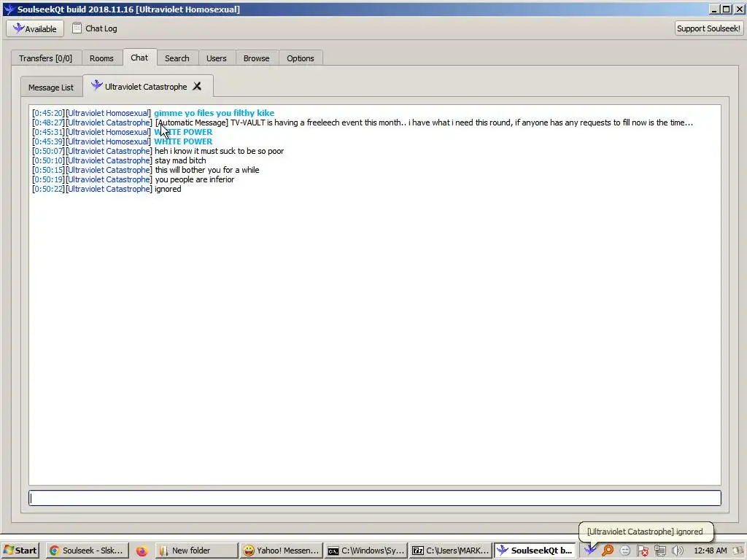Click the bird icon on Ultraviolet Catastrophe tab
This screenshot has width=747, height=560.
[x=97, y=86]
